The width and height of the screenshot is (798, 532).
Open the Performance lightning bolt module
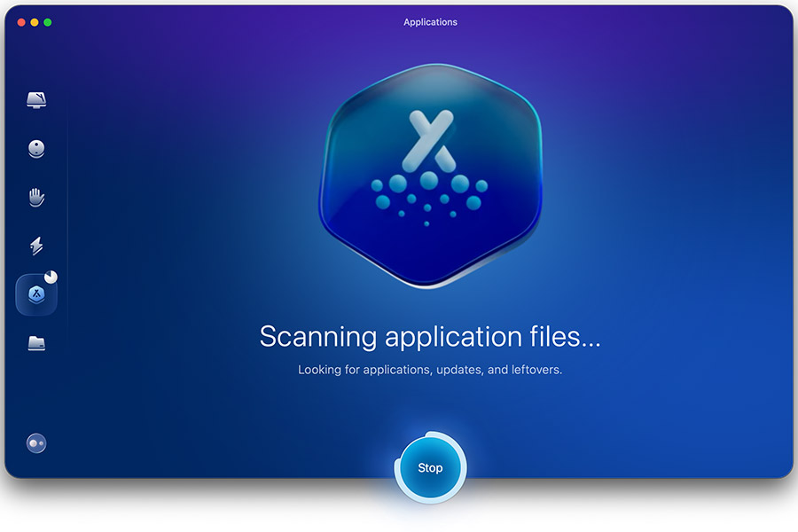point(36,246)
